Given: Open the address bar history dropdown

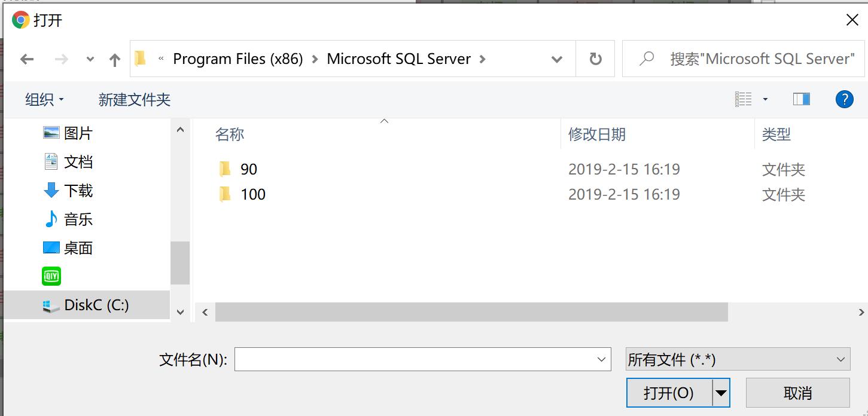Looking at the screenshot, I should click(x=557, y=59).
